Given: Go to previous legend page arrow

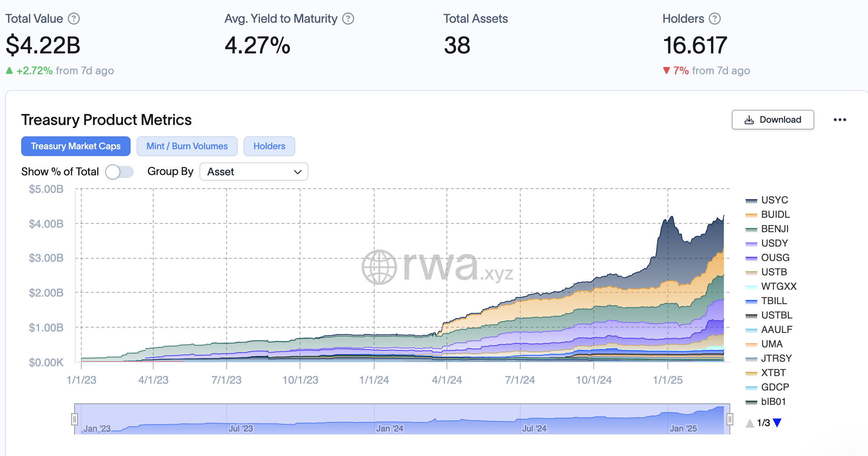Looking at the screenshot, I should pyautogui.click(x=750, y=423).
